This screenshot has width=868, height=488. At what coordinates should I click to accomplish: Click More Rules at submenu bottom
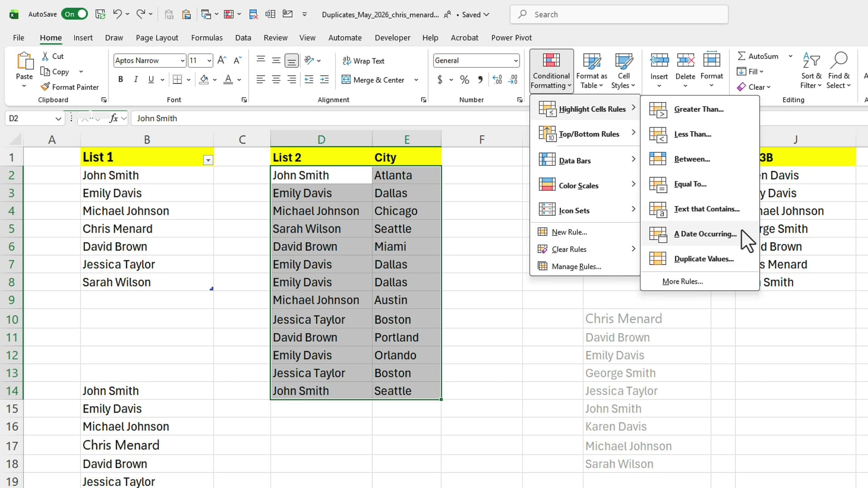tap(700, 282)
